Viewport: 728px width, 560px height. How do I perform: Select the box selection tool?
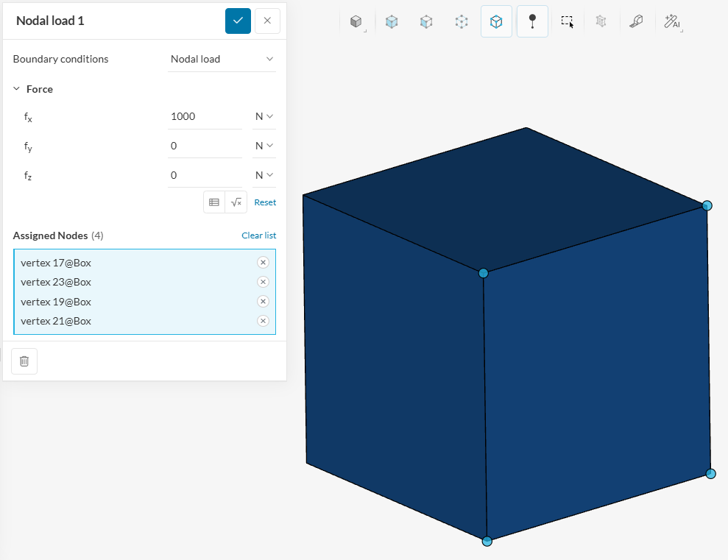point(567,22)
